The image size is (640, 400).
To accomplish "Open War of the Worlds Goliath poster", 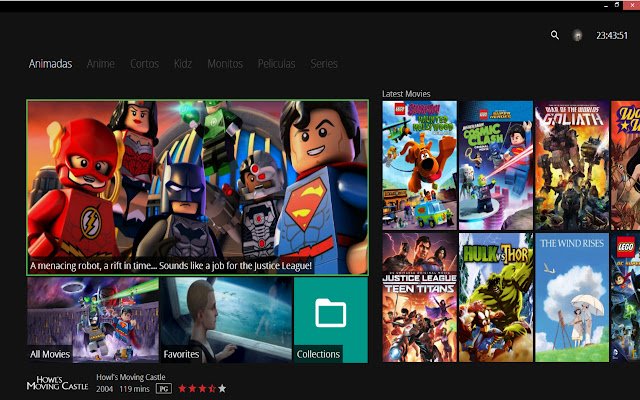I will pos(572,165).
